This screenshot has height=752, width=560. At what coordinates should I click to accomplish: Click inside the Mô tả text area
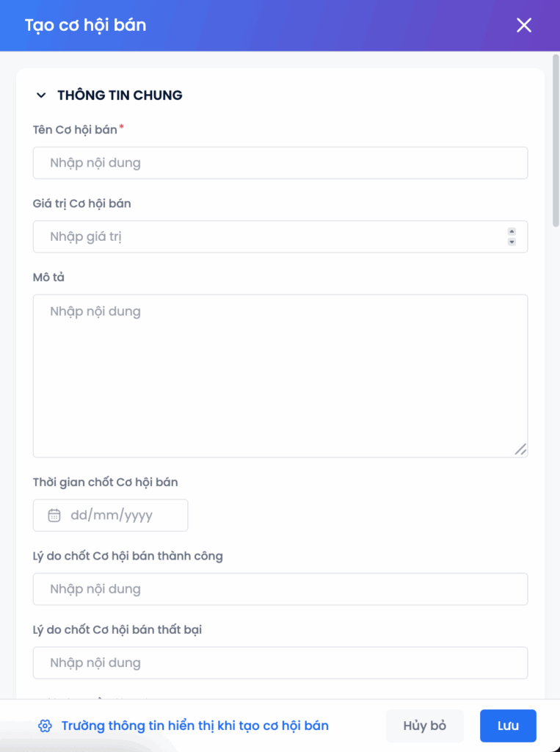click(280, 375)
